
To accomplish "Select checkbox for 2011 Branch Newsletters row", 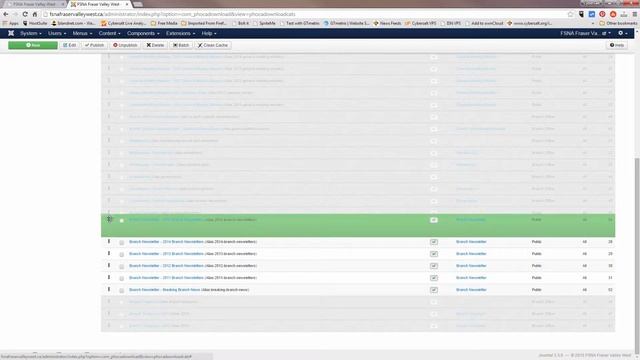I will (x=122, y=278).
